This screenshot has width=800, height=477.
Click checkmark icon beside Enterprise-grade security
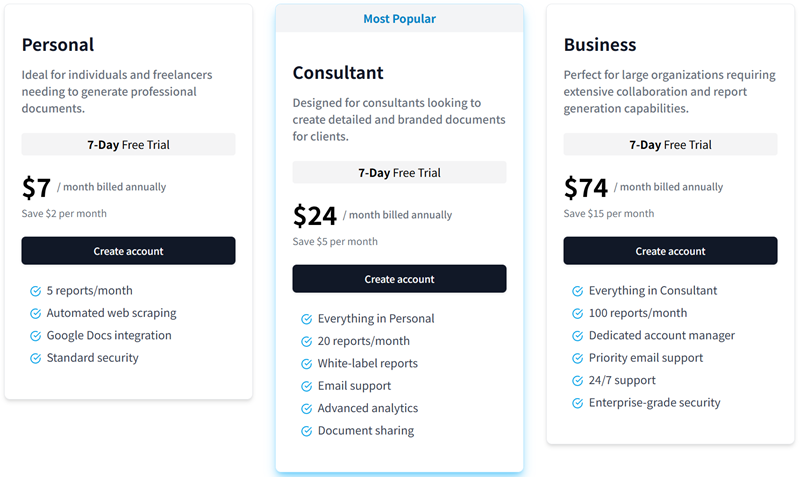577,403
